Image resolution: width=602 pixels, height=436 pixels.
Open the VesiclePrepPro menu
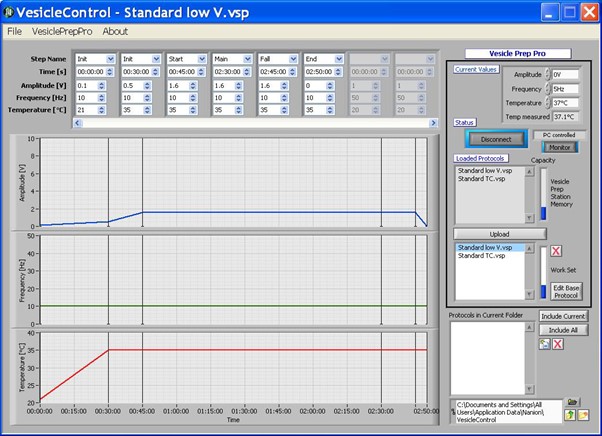click(62, 31)
